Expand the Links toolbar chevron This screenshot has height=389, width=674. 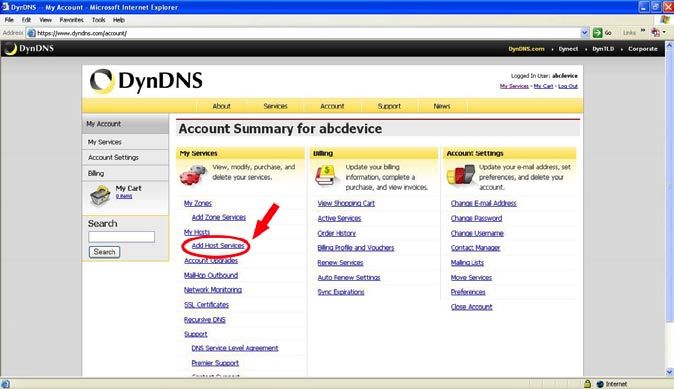point(643,31)
